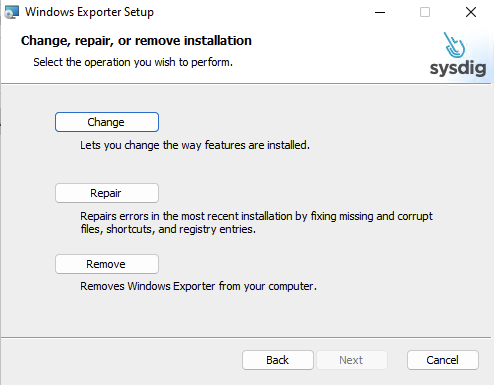Close the Windows Exporter Setup window
Image resolution: width=494 pixels, height=385 pixels.
[x=471, y=12]
